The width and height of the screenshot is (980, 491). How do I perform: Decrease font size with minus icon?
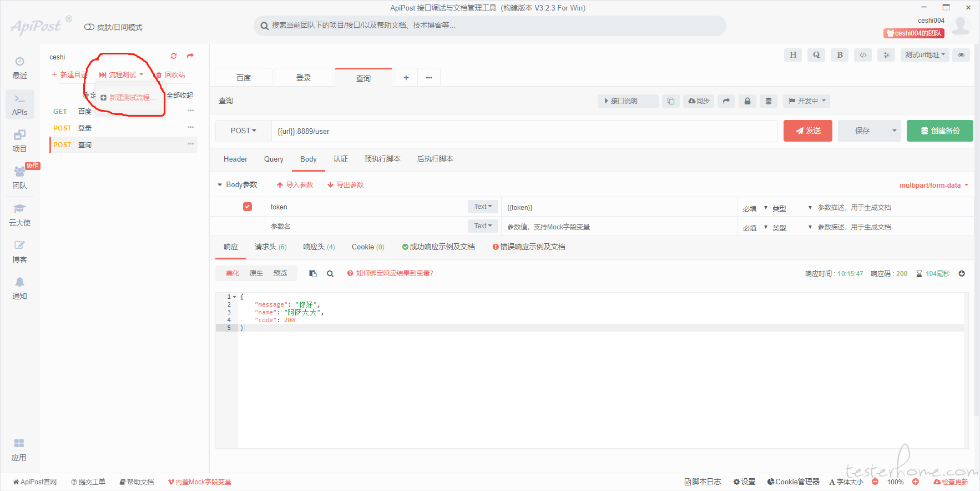875,482
